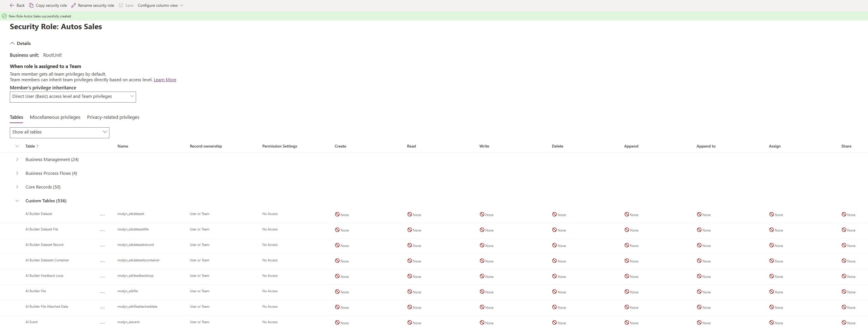Click the Learn More link
The width and height of the screenshot is (868, 331).
click(165, 80)
